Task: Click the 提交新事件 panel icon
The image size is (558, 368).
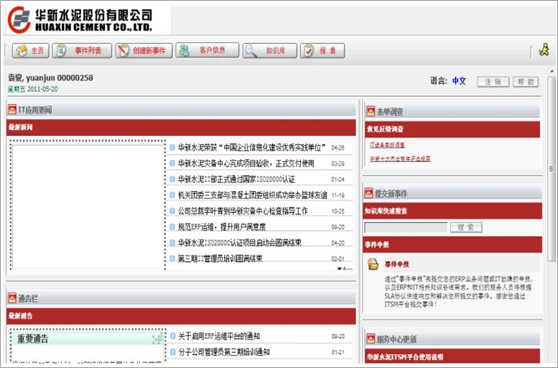Action: click(369, 193)
